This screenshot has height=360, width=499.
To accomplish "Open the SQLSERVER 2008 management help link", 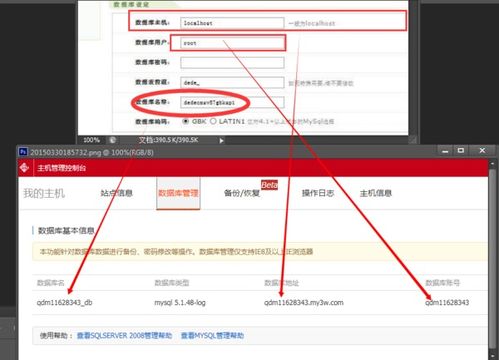I will (x=125, y=335).
